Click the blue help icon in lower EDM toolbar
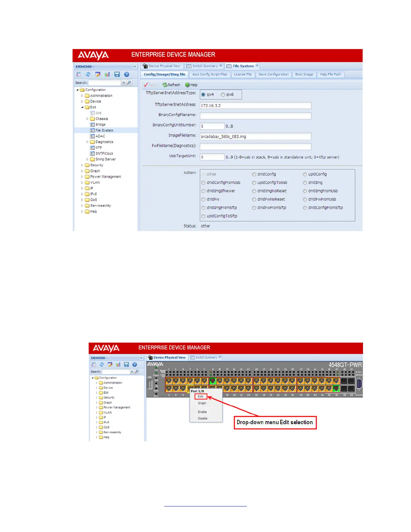411x532 pixels. pos(135,364)
